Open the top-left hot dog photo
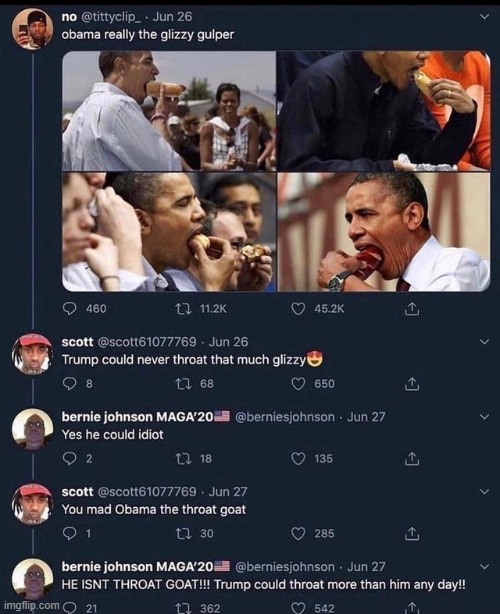The image size is (500, 614). 169,111
